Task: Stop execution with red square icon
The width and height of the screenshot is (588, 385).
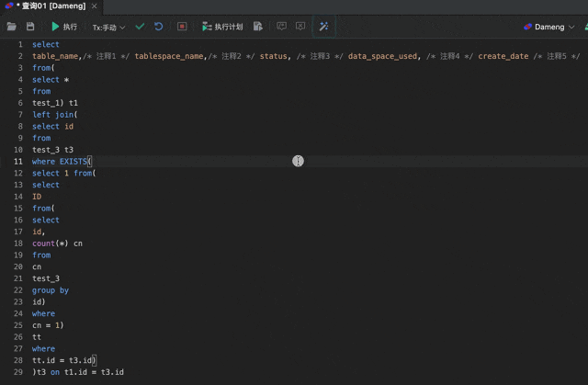Action: point(182,27)
